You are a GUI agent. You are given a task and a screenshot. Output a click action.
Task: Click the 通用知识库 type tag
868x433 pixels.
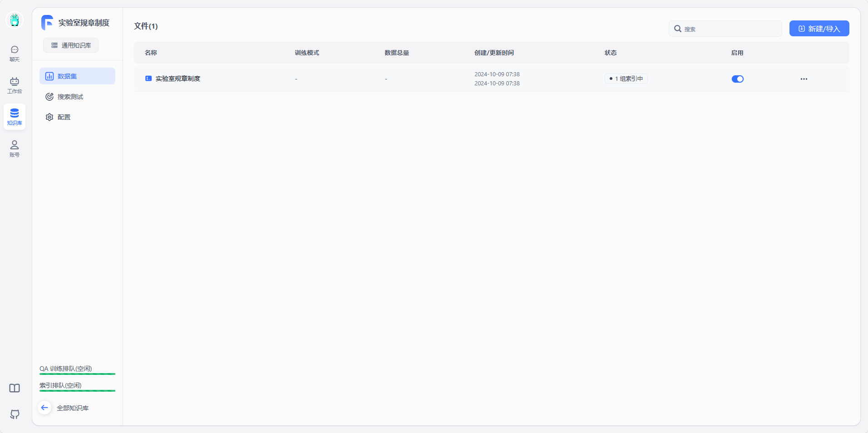pyautogui.click(x=71, y=45)
